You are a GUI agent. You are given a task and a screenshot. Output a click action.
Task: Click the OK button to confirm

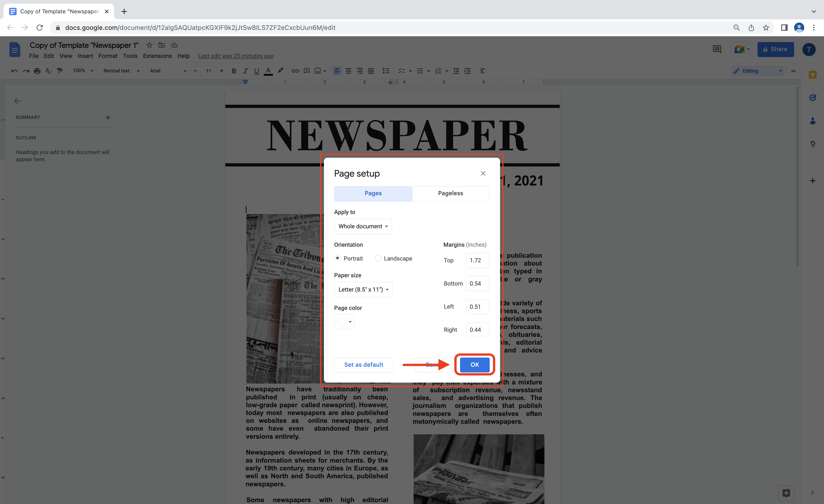474,364
